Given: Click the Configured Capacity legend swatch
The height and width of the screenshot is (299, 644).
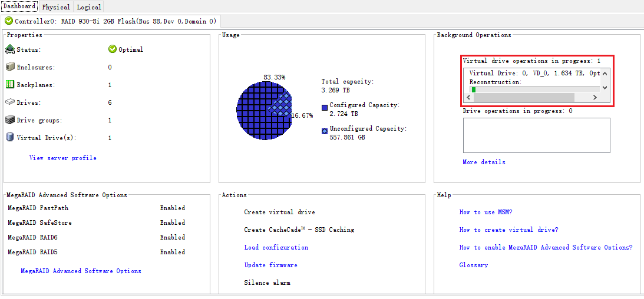Looking at the screenshot, I should pyautogui.click(x=325, y=108).
